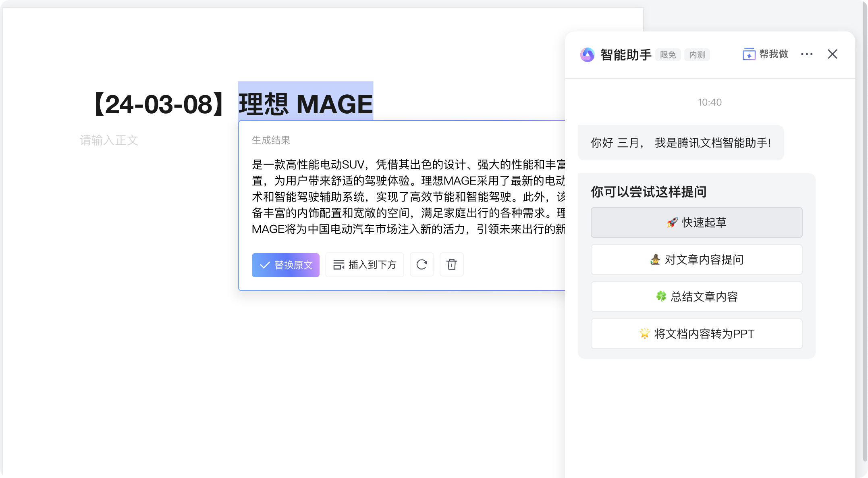Regenerate the result with the refresh icon
The height and width of the screenshot is (478, 868).
[x=422, y=265]
